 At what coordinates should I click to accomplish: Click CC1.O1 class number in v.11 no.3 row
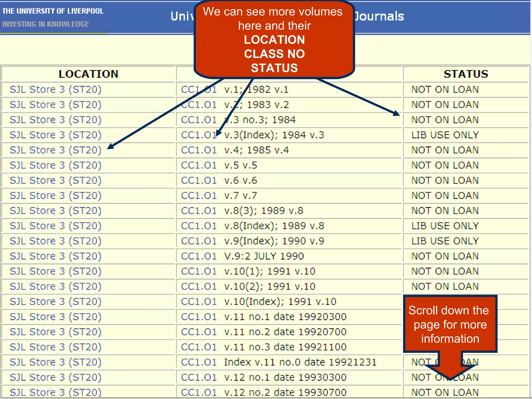[x=199, y=347]
